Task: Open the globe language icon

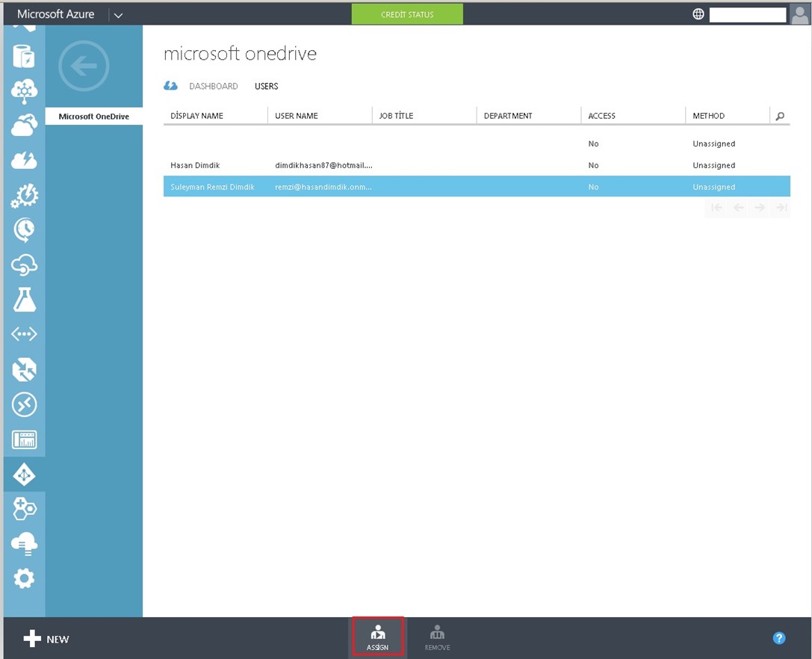Action: point(698,14)
